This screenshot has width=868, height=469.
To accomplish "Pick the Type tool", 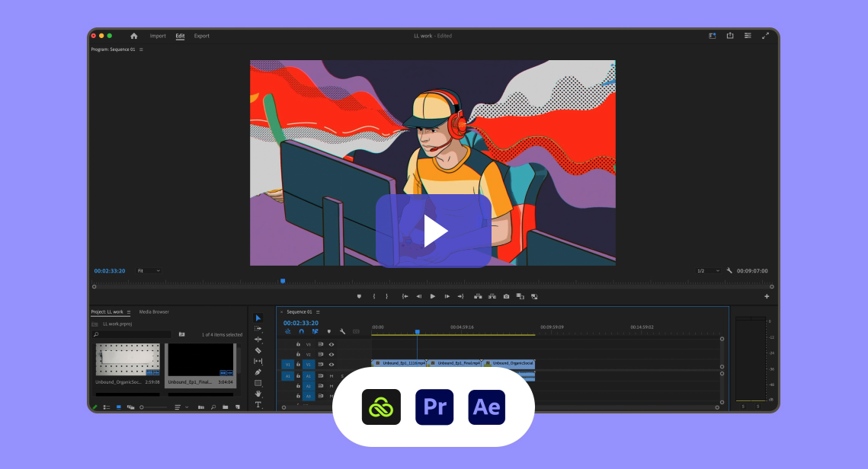I will tap(258, 404).
